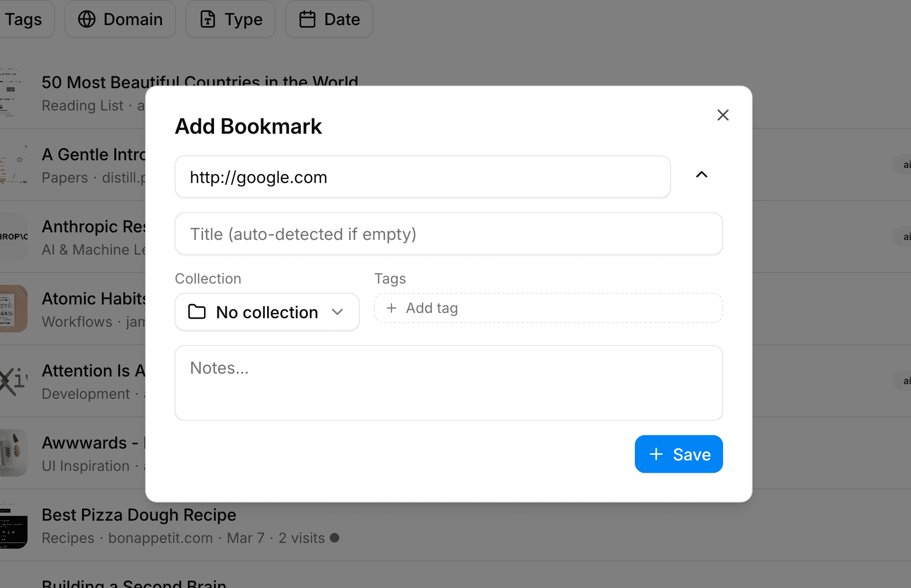Click the Reading List collection label
The image size is (911, 588).
point(83,105)
